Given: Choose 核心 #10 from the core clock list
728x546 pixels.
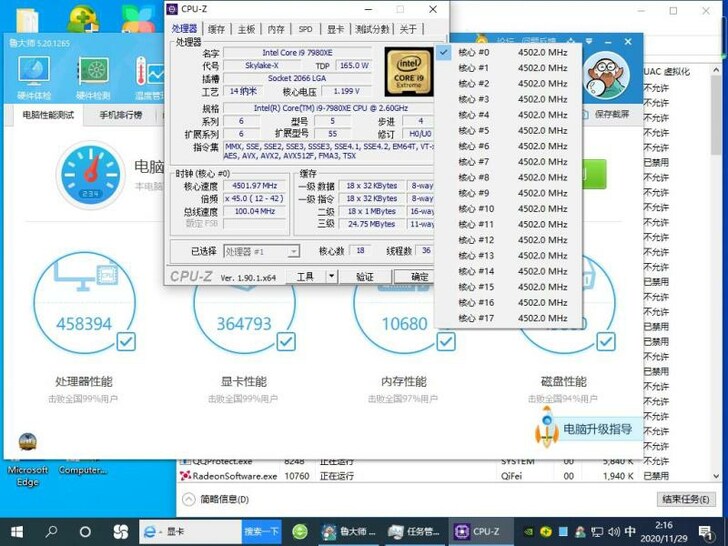Looking at the screenshot, I should (508, 208).
